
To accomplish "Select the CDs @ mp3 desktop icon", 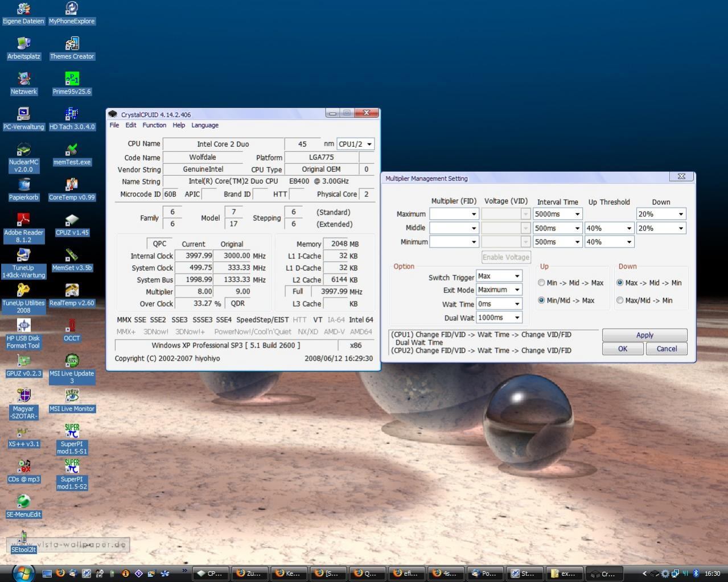I will (23, 472).
